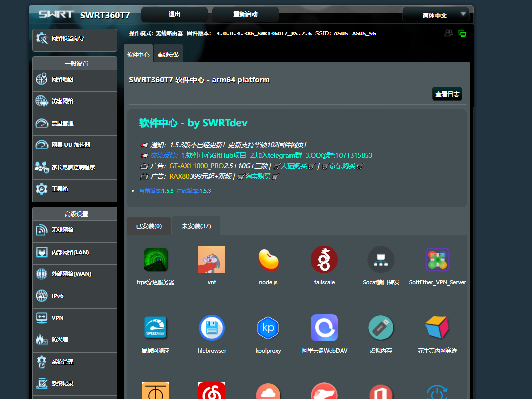This screenshot has width=532, height=399.
Task: Open the tailscale plugin icon
Action: pos(324,260)
